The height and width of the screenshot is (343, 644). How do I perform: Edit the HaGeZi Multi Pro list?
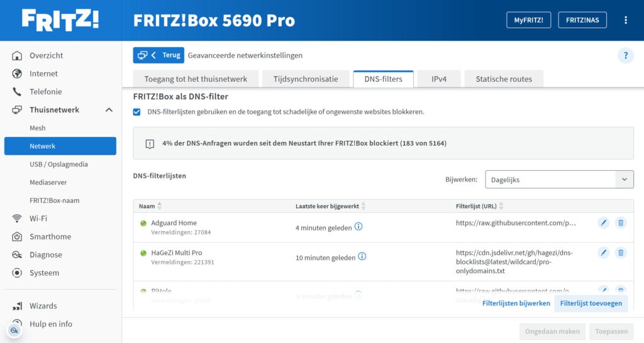point(603,253)
